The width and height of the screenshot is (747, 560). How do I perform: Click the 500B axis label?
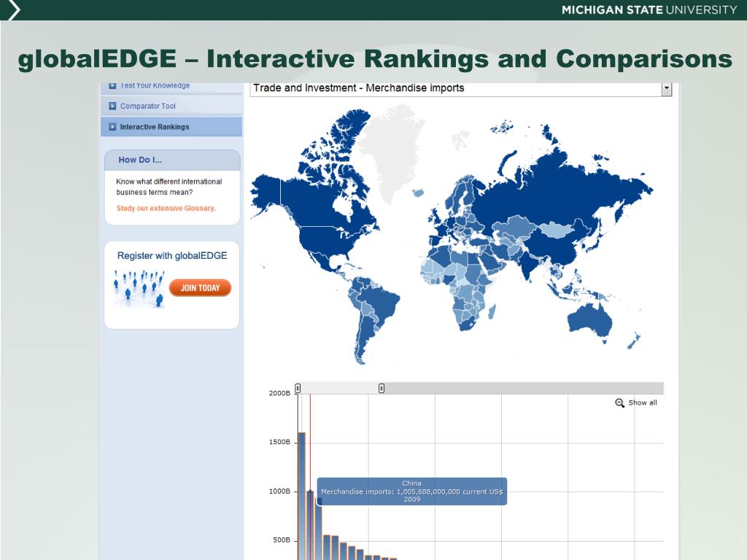pos(282,540)
